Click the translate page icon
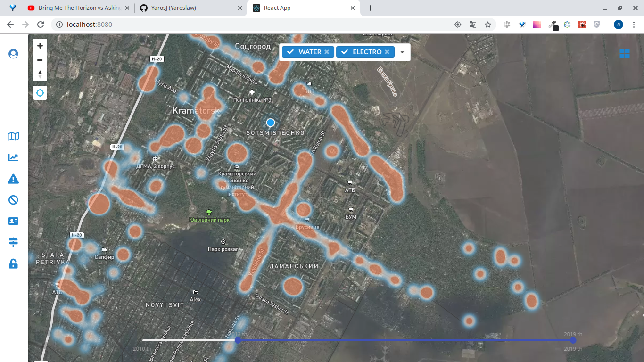Image resolution: width=644 pixels, height=362 pixels. (473, 25)
